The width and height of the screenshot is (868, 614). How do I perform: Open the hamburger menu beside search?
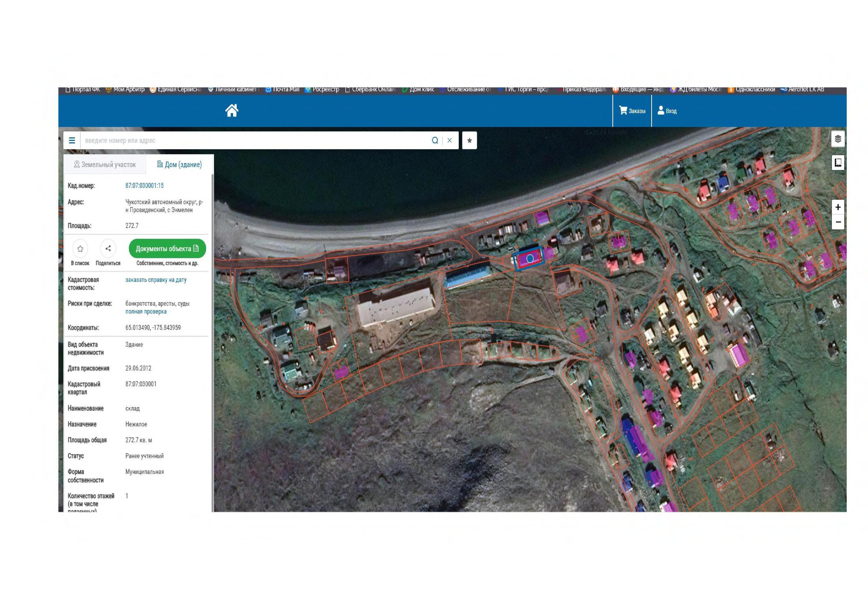click(x=72, y=140)
